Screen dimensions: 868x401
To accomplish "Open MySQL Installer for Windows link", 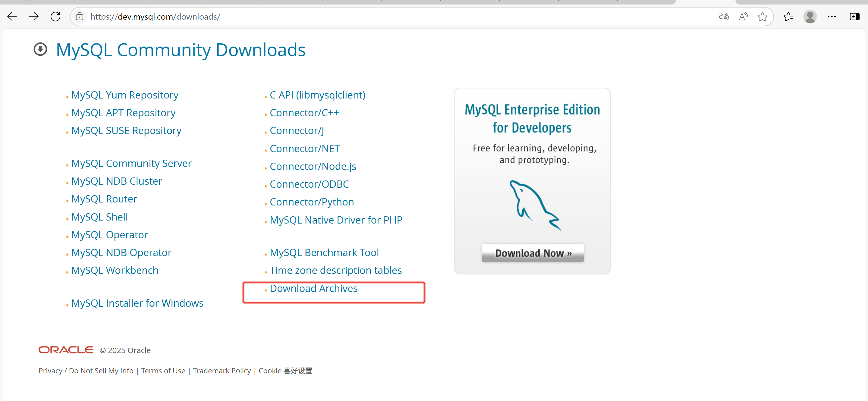I will tap(137, 303).
